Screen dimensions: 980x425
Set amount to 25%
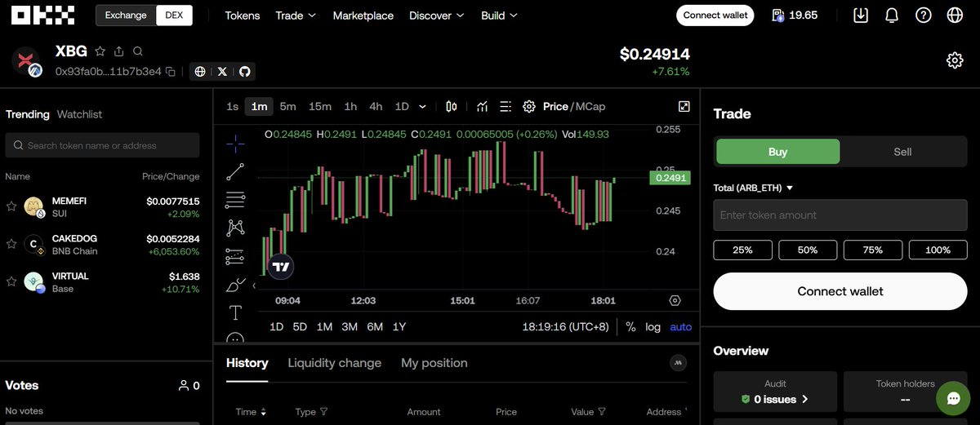[743, 250]
